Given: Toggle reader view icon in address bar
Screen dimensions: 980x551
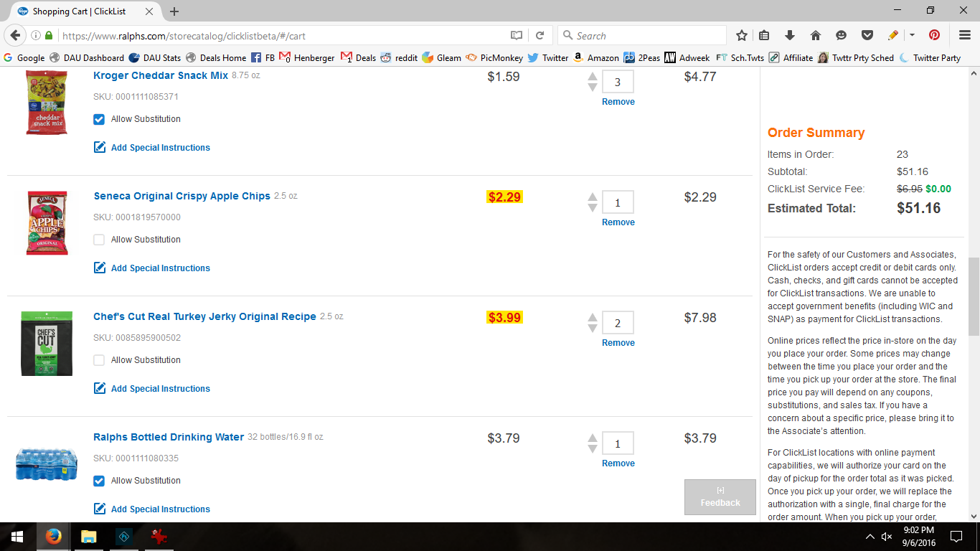Looking at the screenshot, I should (x=517, y=35).
